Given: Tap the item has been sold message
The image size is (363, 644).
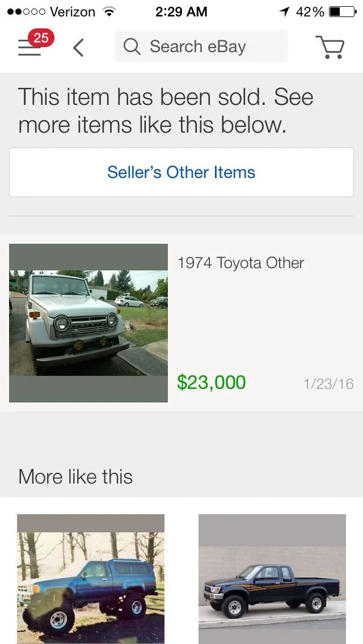Looking at the screenshot, I should (166, 111).
